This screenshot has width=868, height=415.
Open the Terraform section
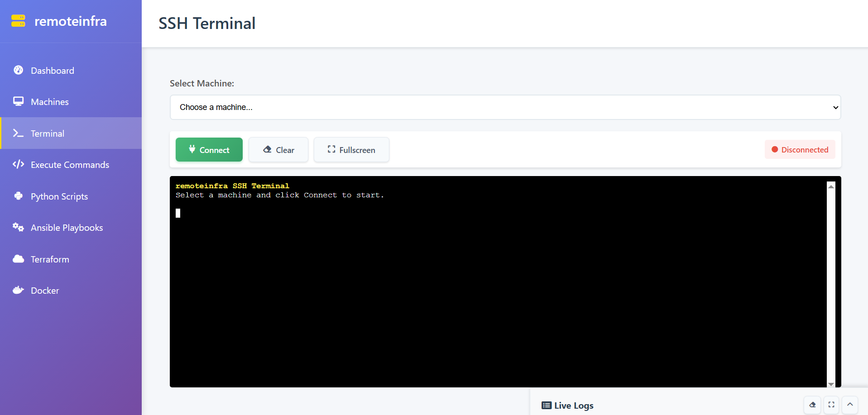[71, 259]
